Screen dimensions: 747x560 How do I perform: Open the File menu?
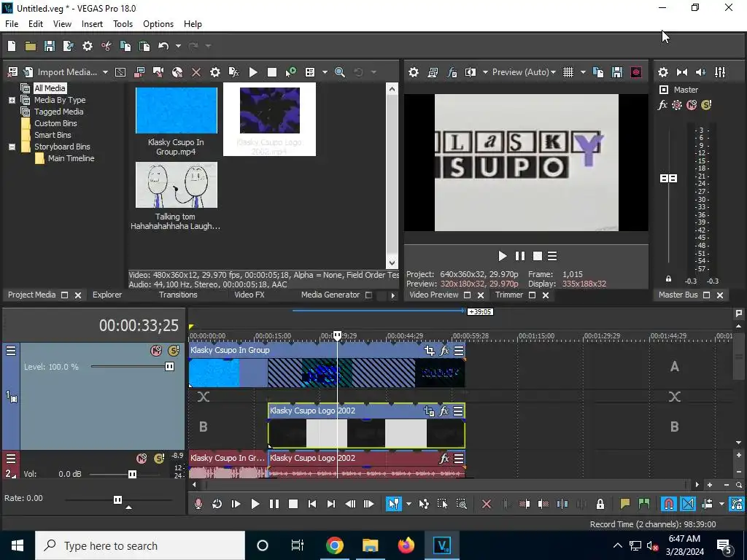point(12,24)
